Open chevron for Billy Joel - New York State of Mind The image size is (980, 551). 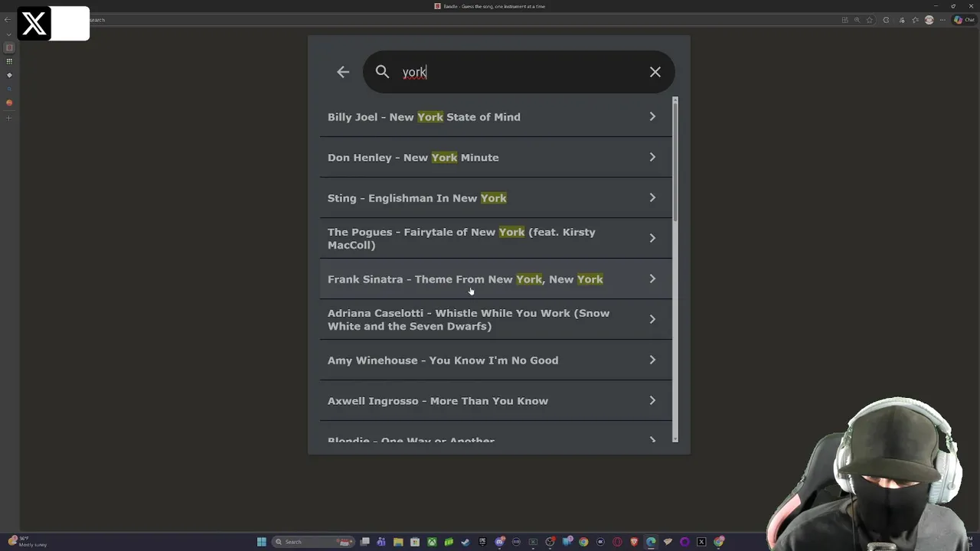(652, 116)
